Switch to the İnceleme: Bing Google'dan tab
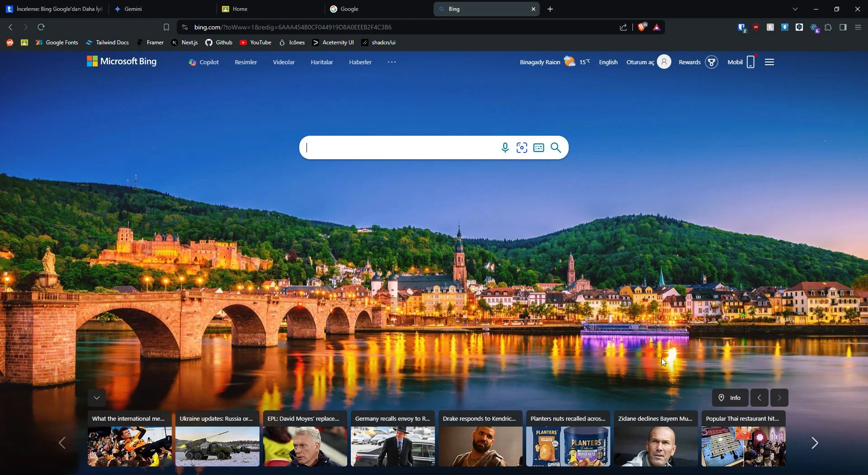The height and width of the screenshot is (475, 868). click(54, 9)
